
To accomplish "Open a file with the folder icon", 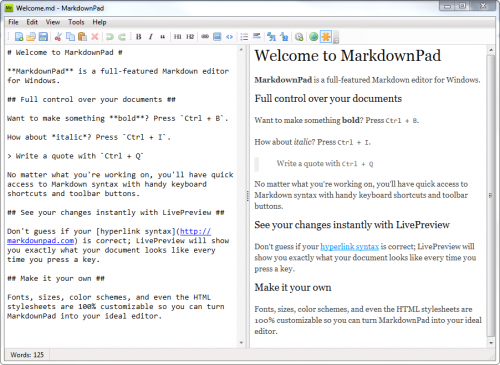I will (31, 37).
